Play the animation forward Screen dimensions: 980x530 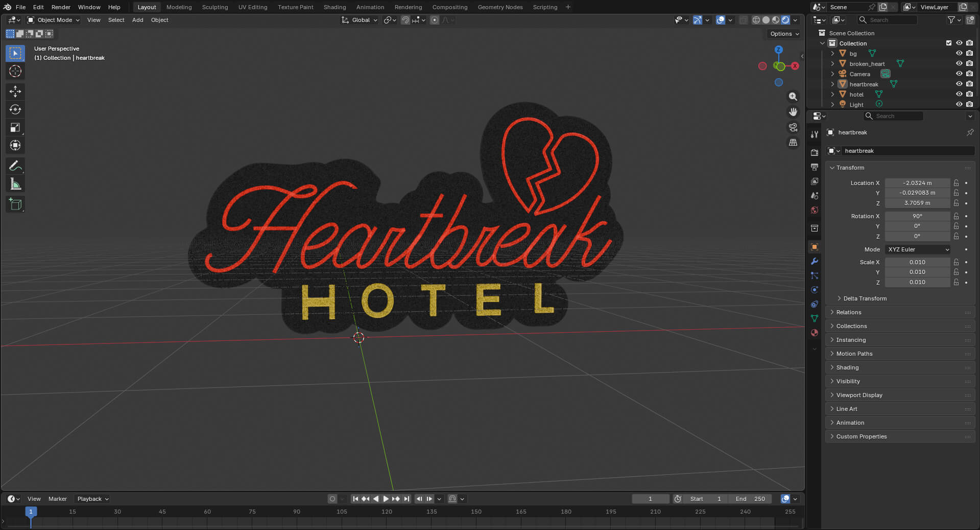pos(386,499)
